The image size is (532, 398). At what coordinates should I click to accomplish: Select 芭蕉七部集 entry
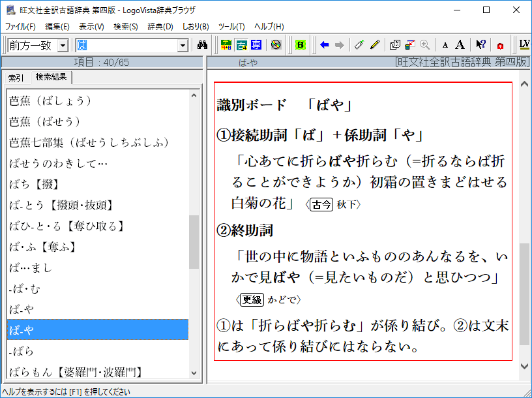98,143
